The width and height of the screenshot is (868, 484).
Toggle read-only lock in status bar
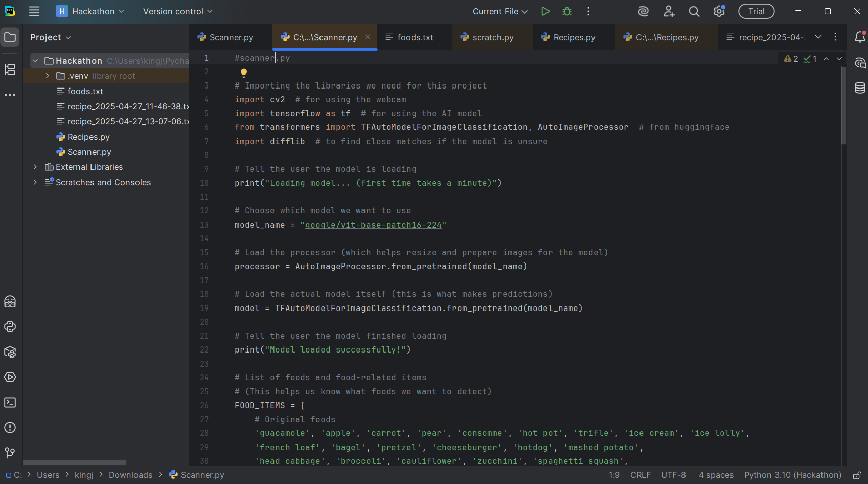pyautogui.click(x=857, y=475)
